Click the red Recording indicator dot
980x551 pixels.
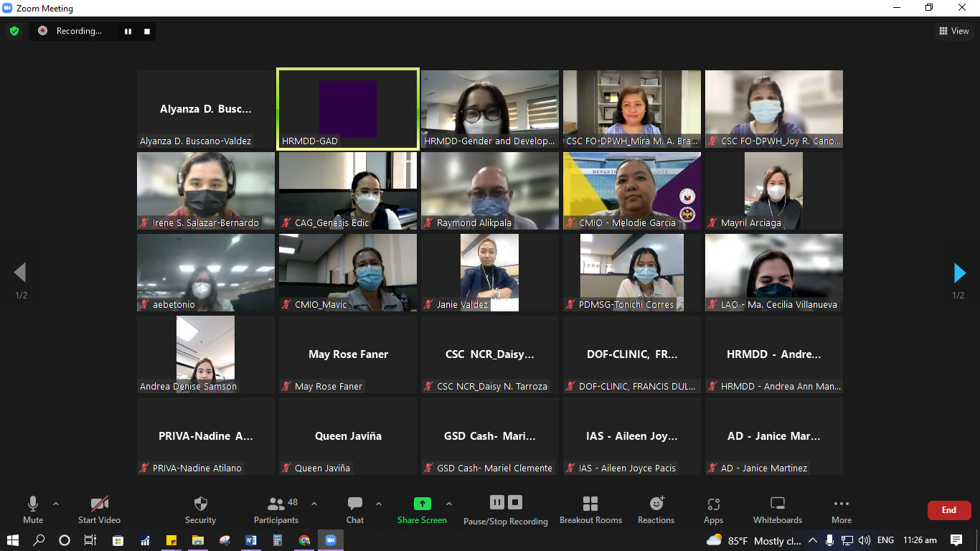click(x=42, y=31)
